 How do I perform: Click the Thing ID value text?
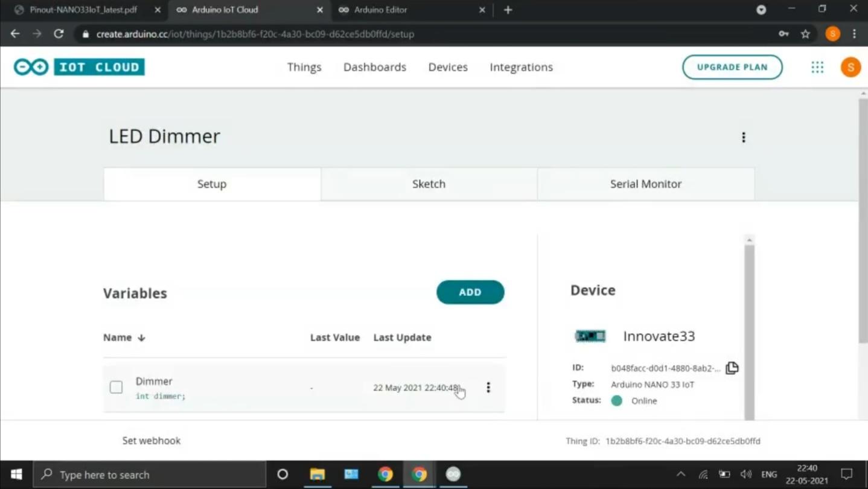pyautogui.click(x=683, y=441)
